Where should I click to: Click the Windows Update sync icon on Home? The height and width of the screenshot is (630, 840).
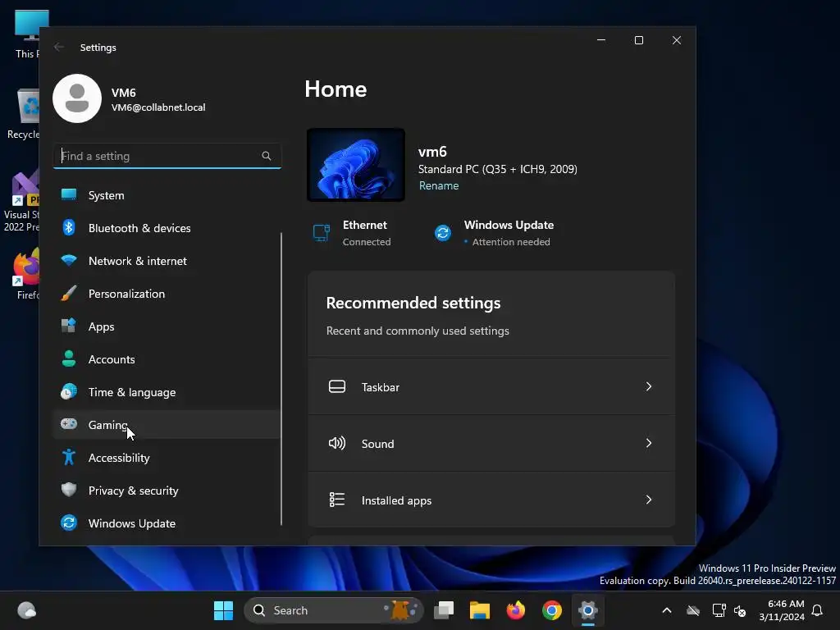point(442,233)
